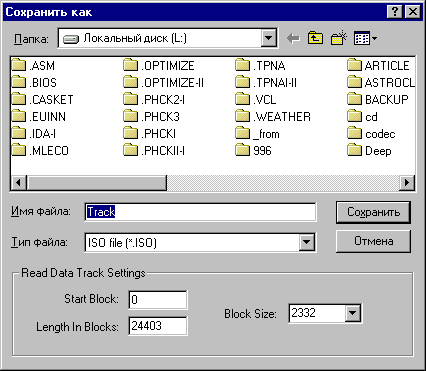Image resolution: width=426 pixels, height=371 pixels.
Task: Select the ARTICLE folder icon
Action: (x=354, y=65)
